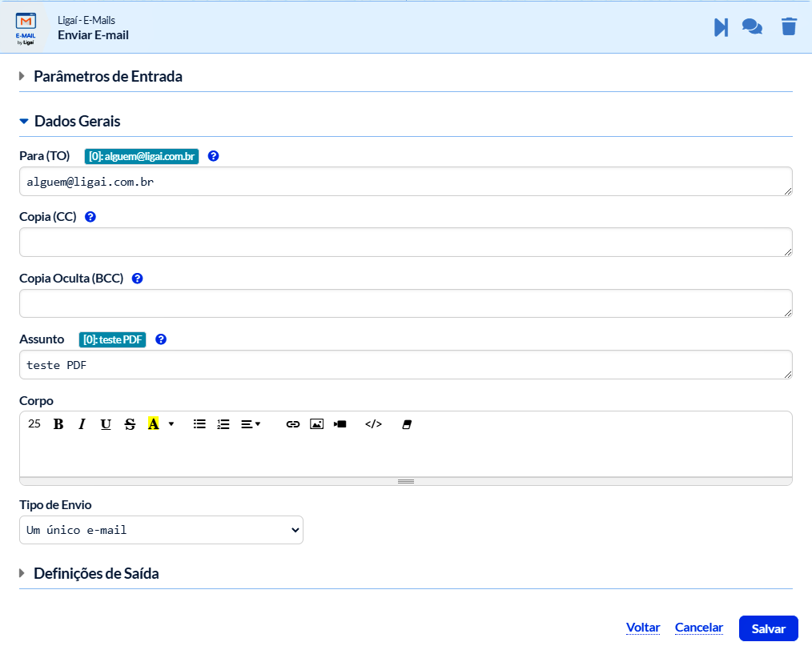Image resolution: width=812 pixels, height=654 pixels.
Task: Toggle strikethrough formatting in Corpo editor
Action: tap(130, 424)
